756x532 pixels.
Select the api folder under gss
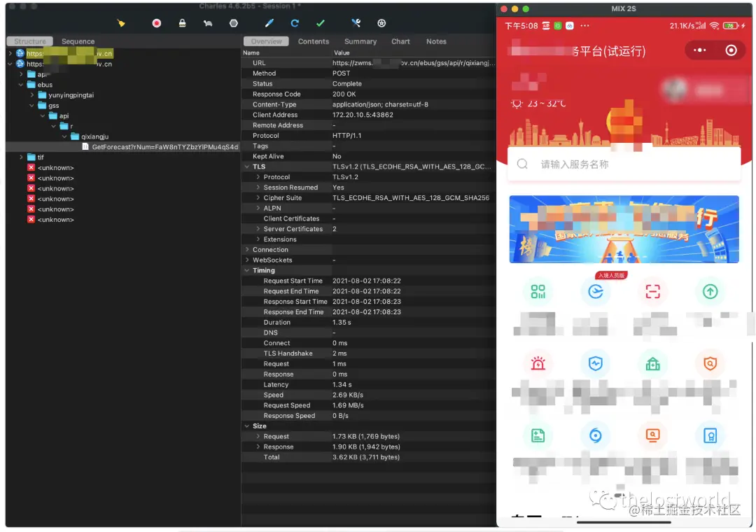coord(59,115)
